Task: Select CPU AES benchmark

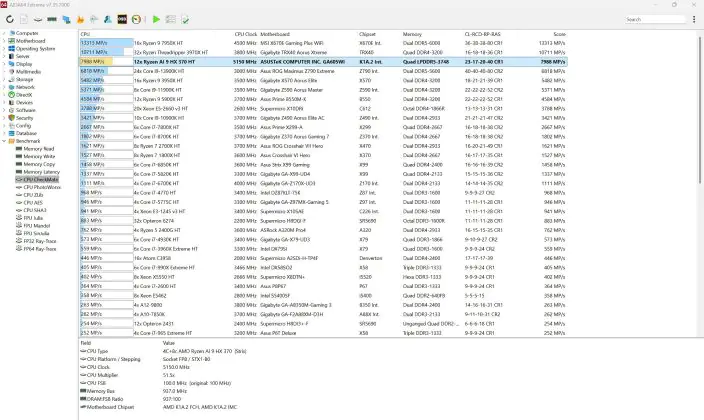Action: [33, 203]
